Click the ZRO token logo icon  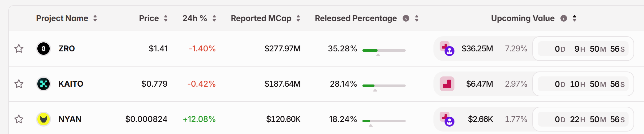[x=44, y=49]
